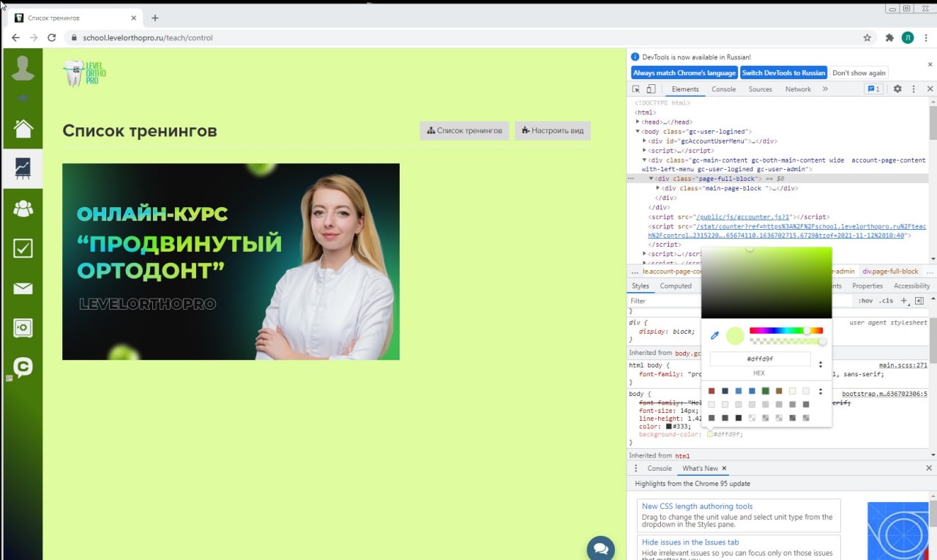The width and height of the screenshot is (937, 560).
Task: Collapse the page-full-block div node
Action: click(652, 179)
